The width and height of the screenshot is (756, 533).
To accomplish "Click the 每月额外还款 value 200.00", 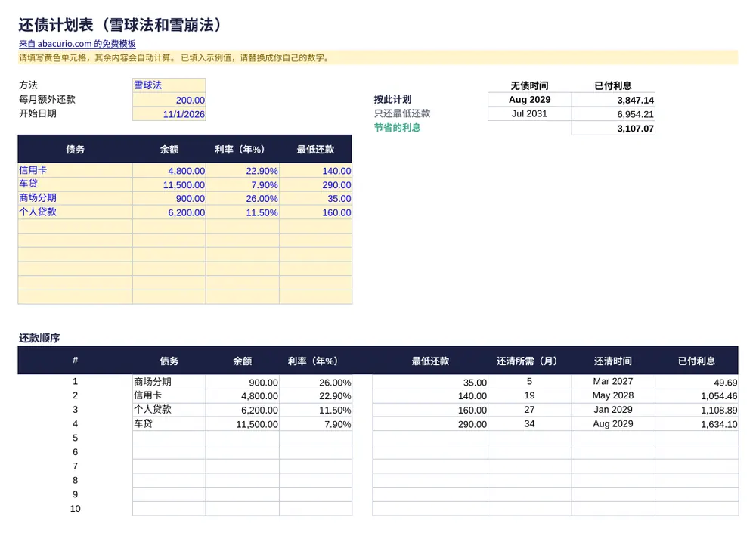I will point(169,100).
